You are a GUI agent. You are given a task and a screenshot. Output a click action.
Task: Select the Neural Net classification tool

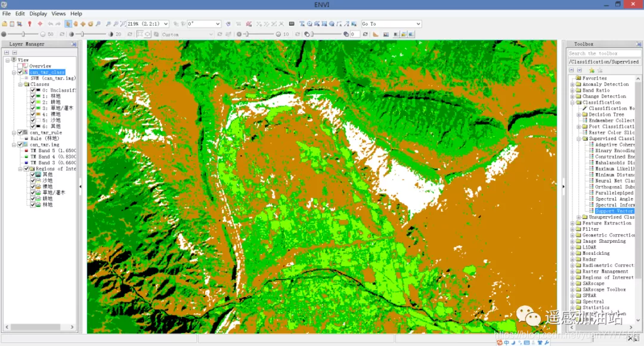pos(615,181)
